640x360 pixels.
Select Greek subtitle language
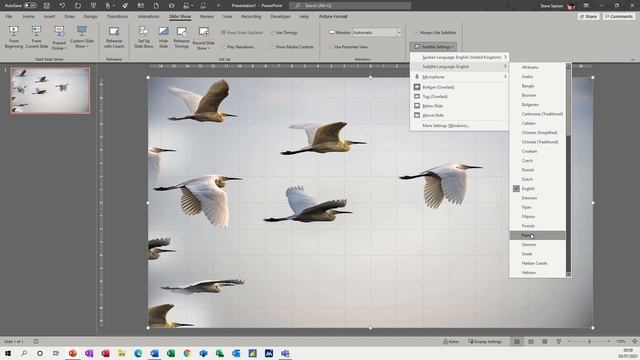click(x=538, y=254)
